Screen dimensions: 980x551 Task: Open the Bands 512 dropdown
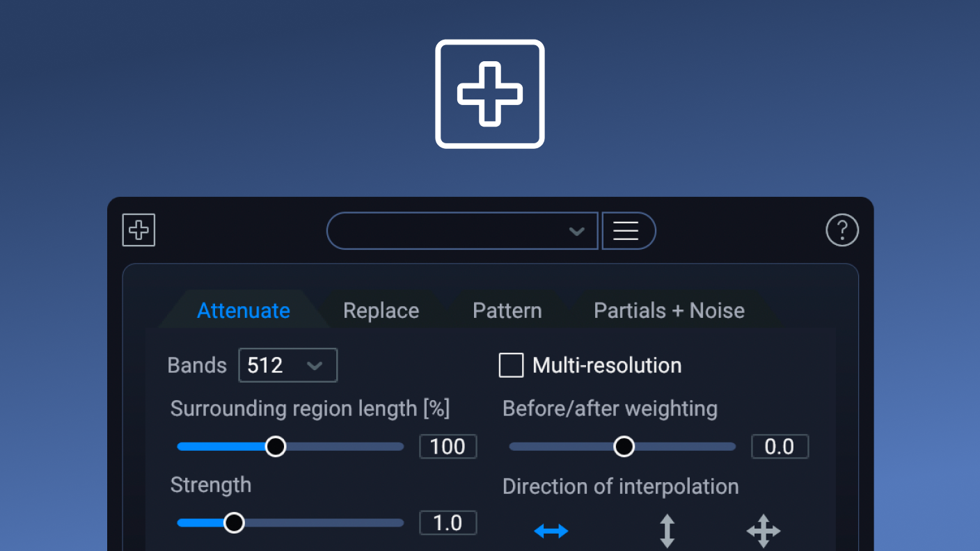pyautogui.click(x=287, y=365)
